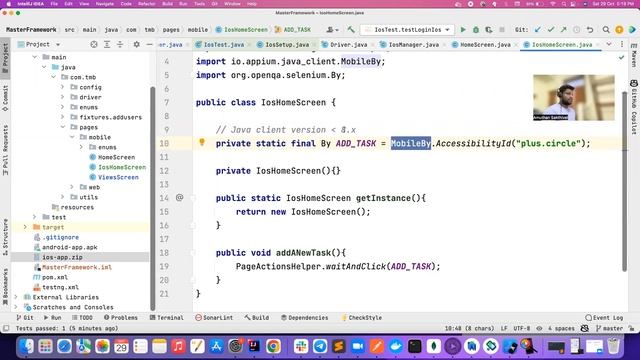Open the Dependencies tool window
Image resolution: width=640 pixels, height=360 pixels.
[304, 318]
